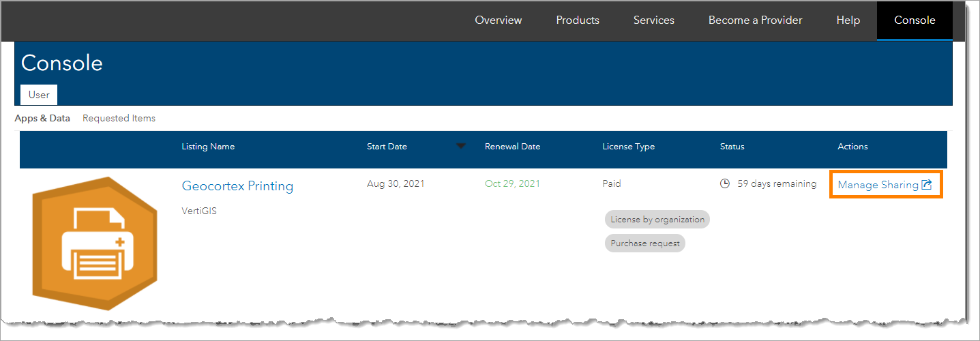
Task: Click the VertiGIS provider text
Action: coord(199,211)
